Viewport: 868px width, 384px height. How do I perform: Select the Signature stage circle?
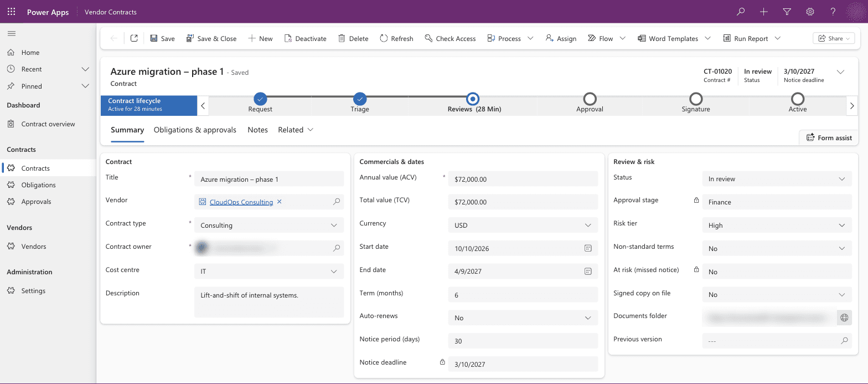pyautogui.click(x=696, y=99)
